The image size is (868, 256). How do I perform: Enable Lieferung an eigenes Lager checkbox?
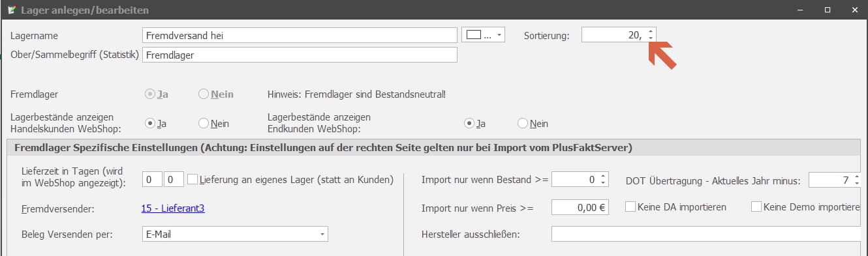[x=193, y=179]
